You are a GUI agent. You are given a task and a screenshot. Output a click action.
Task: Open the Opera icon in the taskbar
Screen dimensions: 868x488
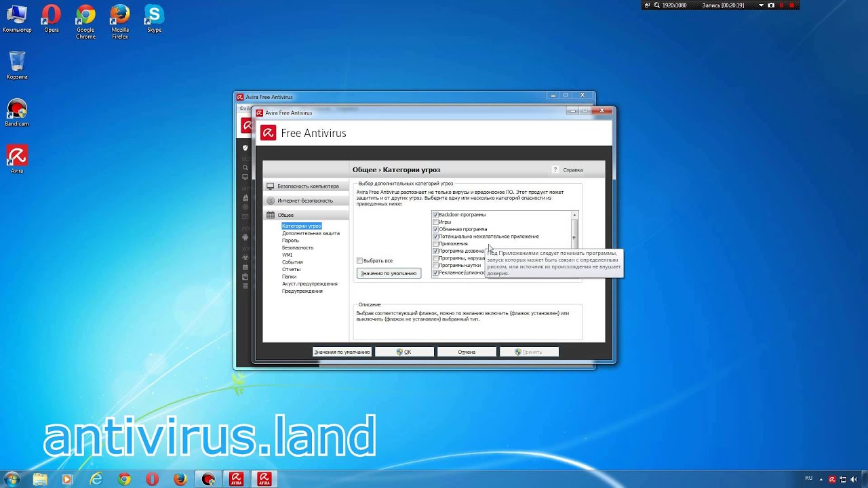pyautogui.click(x=152, y=479)
